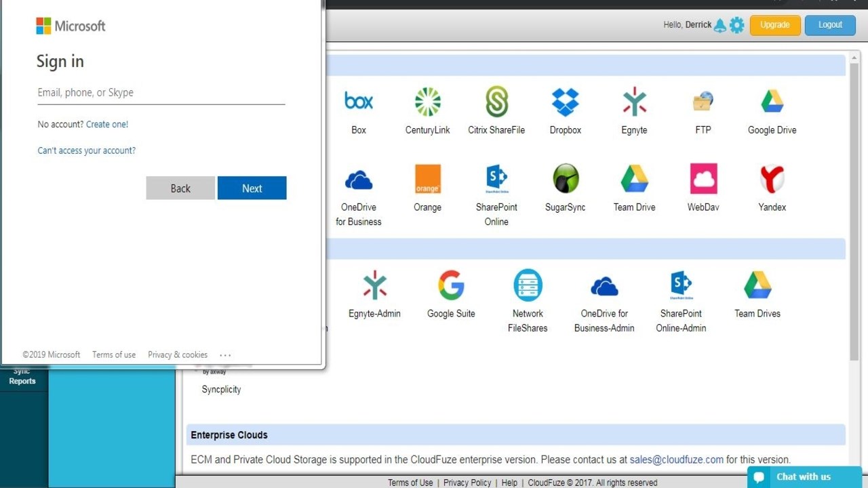Click Next in Microsoft sign-in
Viewport: 868px width, 488px height.
(252, 188)
